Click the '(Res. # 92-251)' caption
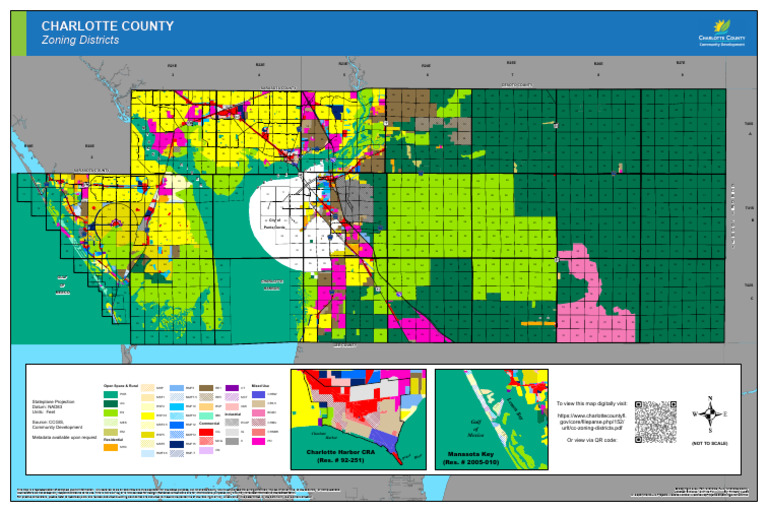This screenshot has height=512, width=768. (x=340, y=460)
